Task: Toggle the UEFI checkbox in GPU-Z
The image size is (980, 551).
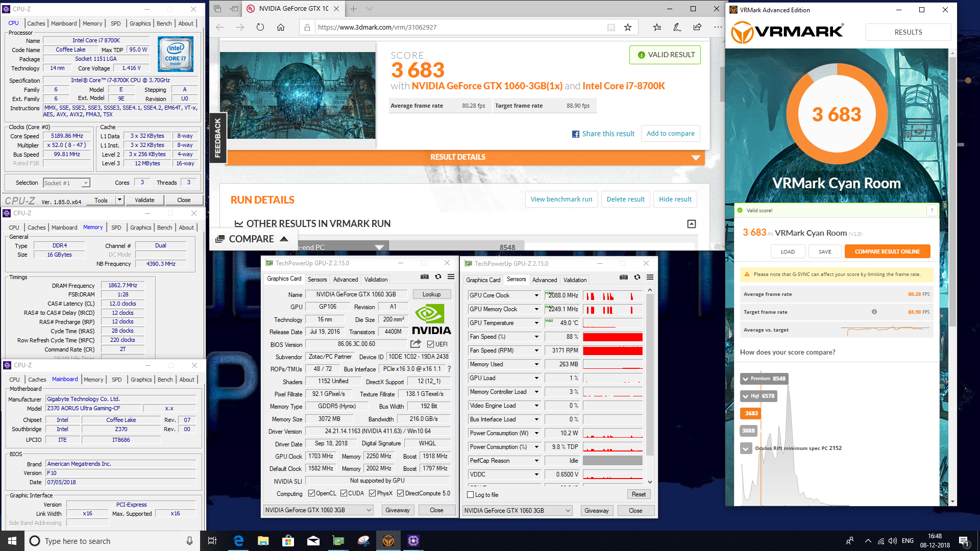Action: [x=431, y=344]
